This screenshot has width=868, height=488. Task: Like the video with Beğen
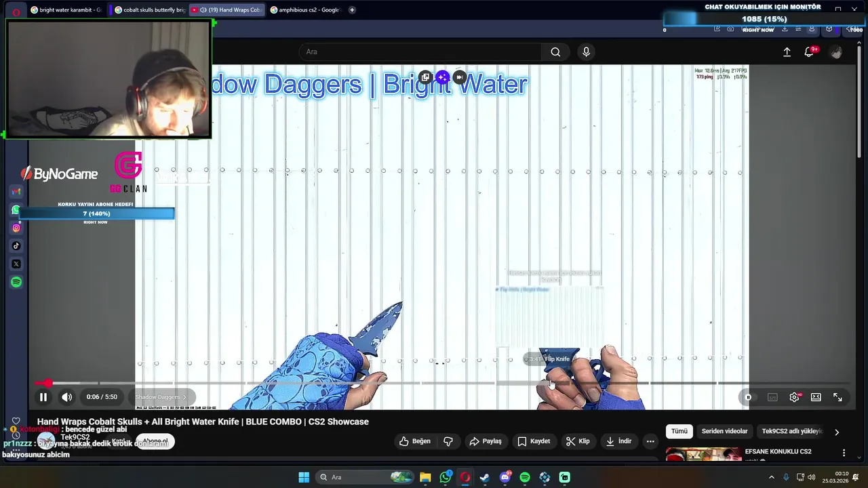click(x=414, y=441)
